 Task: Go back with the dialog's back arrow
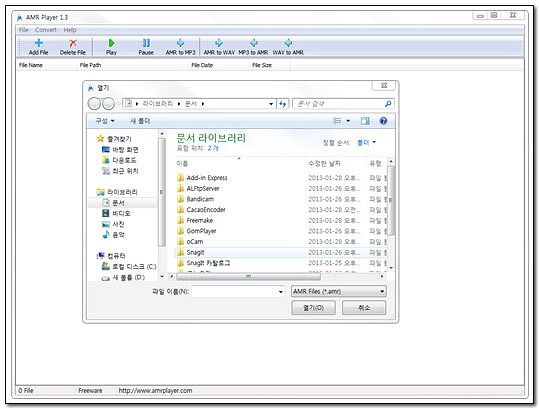94,103
